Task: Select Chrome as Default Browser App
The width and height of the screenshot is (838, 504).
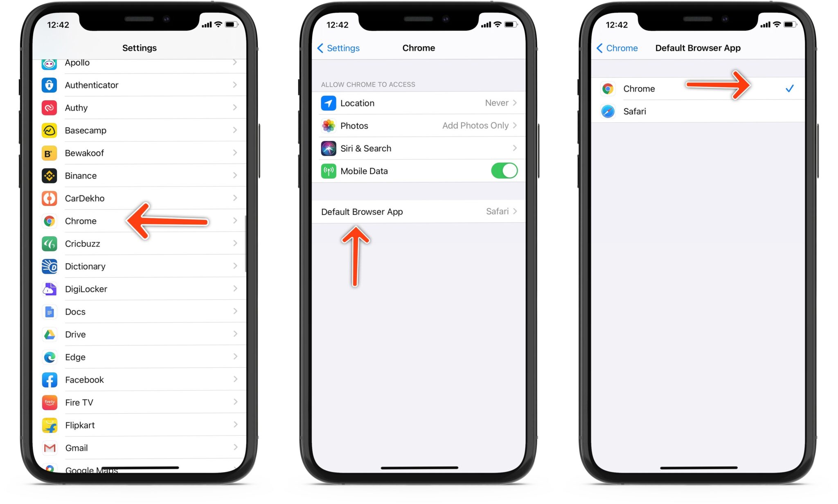Action: [x=695, y=89]
